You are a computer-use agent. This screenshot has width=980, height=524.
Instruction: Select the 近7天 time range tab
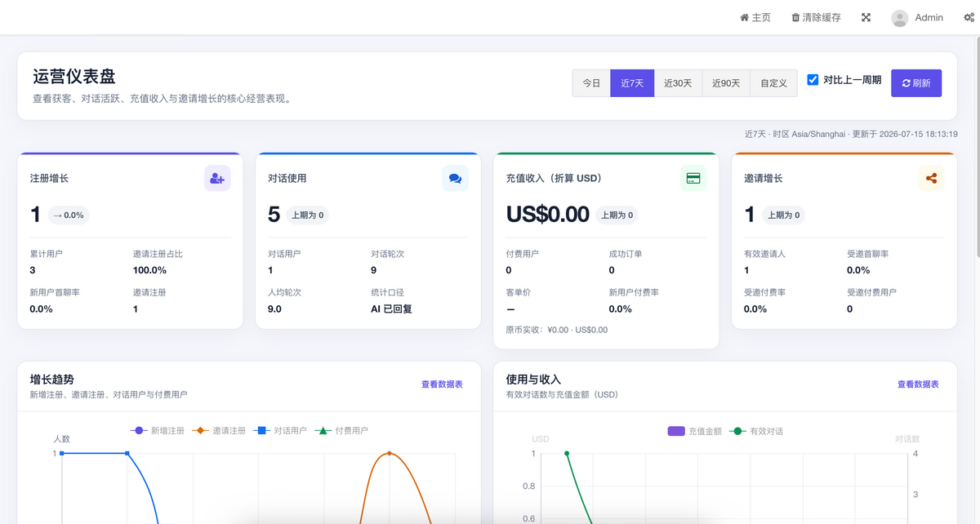pyautogui.click(x=632, y=83)
